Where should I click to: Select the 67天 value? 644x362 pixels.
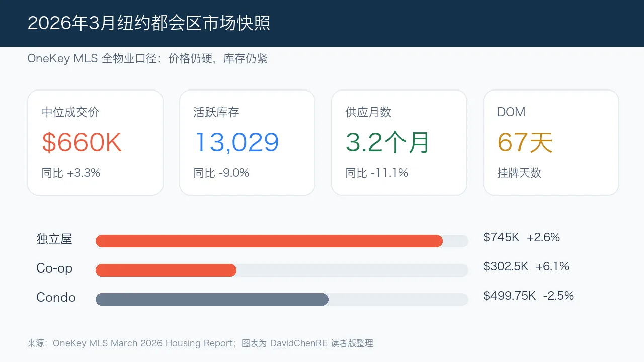525,142
